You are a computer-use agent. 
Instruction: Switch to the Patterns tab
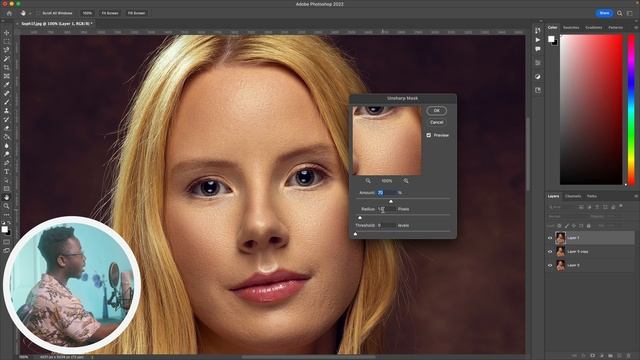point(616,27)
